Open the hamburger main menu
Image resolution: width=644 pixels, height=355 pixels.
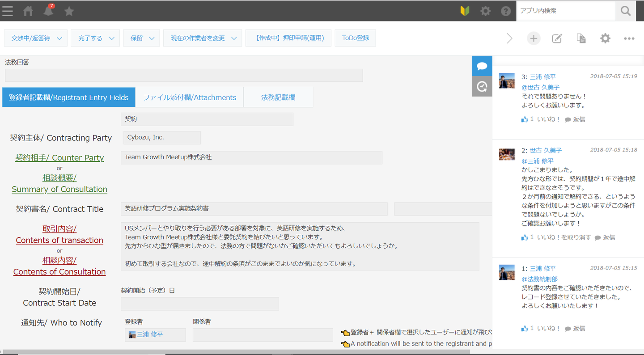[x=8, y=11]
